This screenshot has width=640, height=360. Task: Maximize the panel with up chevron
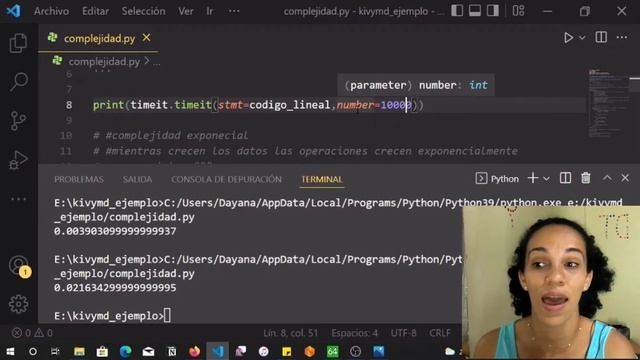(x=607, y=178)
